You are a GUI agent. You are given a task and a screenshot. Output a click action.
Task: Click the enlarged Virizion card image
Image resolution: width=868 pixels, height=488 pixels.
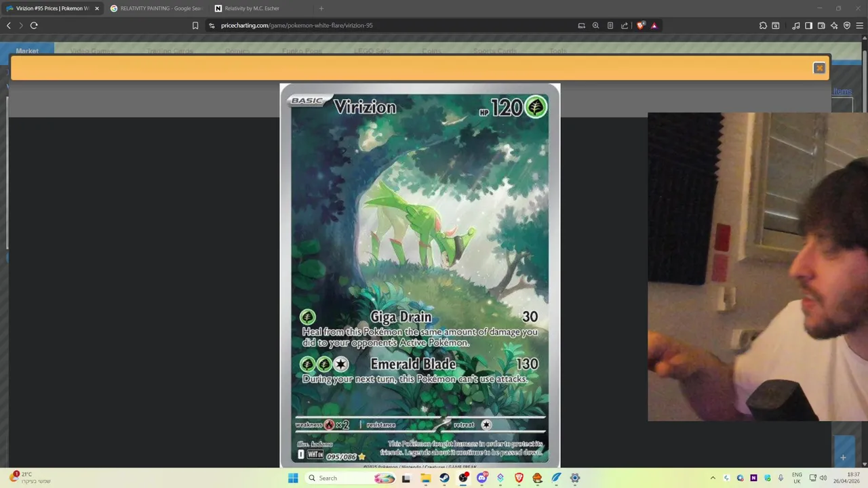(420, 274)
